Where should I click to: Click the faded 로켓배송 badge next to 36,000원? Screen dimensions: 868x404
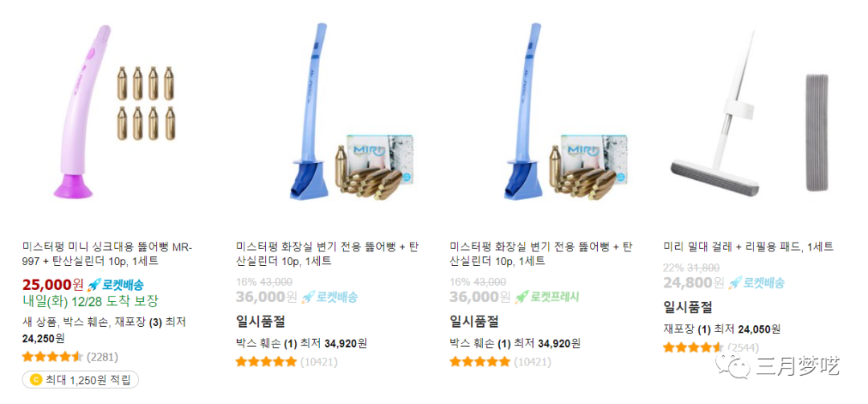tap(330, 297)
